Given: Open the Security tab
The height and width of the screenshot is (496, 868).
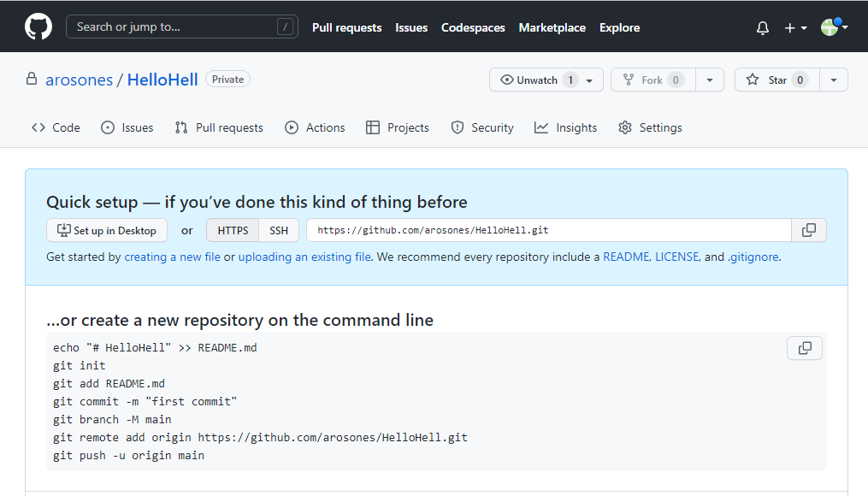Looking at the screenshot, I should tap(482, 127).
